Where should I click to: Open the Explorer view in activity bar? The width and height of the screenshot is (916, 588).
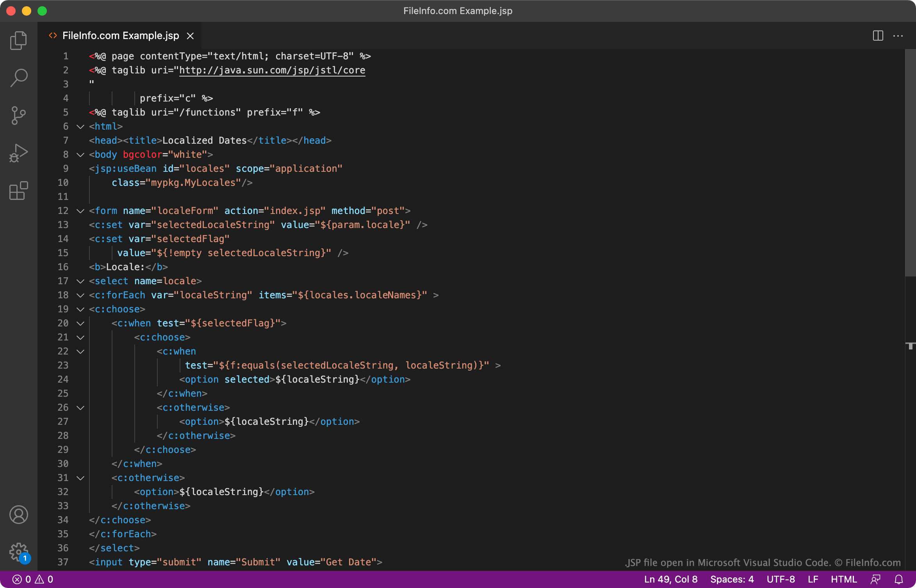click(18, 40)
